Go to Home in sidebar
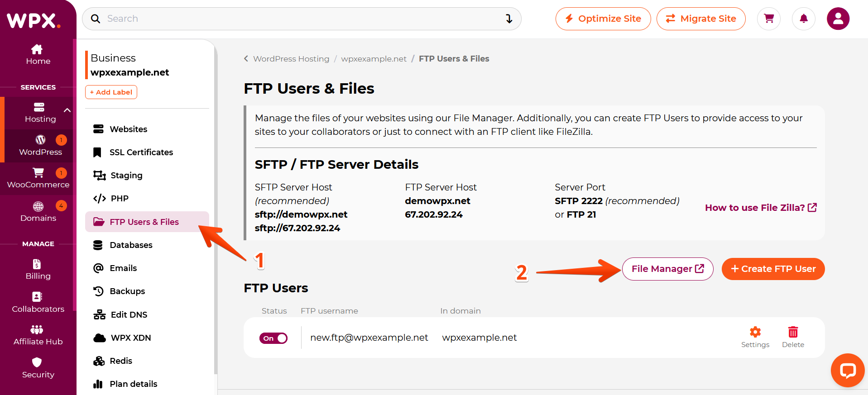The height and width of the screenshot is (395, 868). [x=38, y=54]
